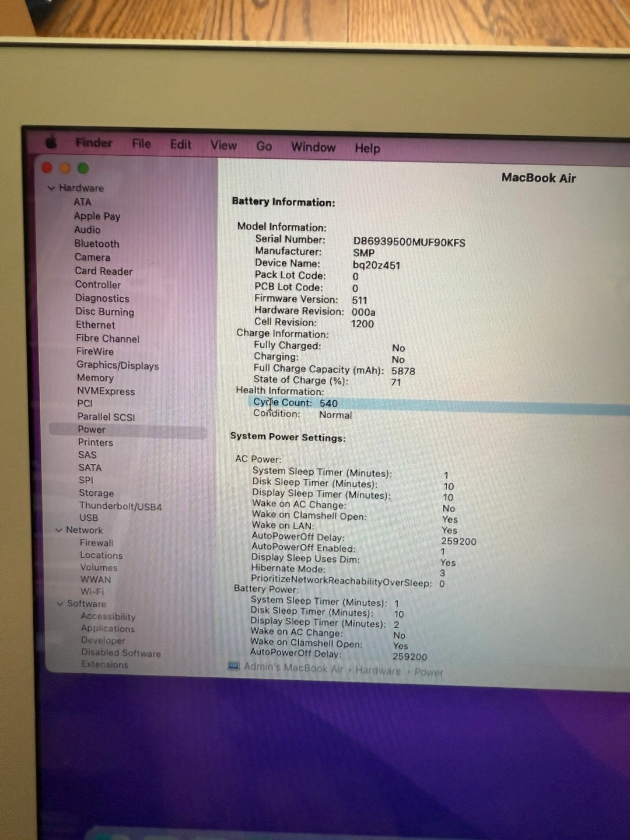Open the Edit menu

coord(181,144)
